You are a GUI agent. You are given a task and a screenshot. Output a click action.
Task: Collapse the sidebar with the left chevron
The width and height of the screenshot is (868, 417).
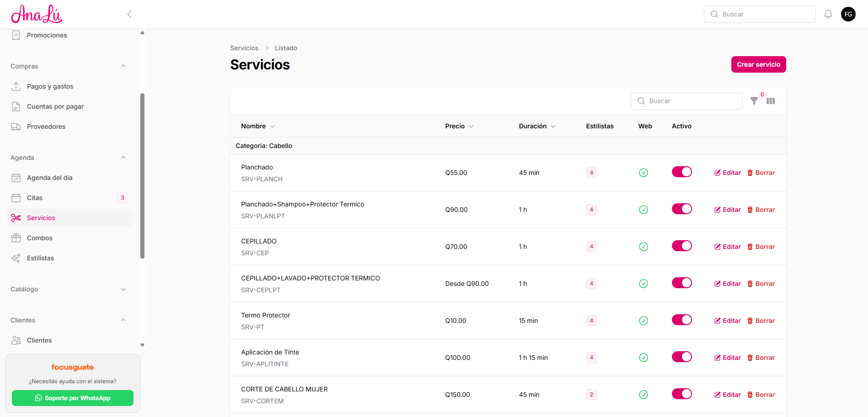point(129,14)
